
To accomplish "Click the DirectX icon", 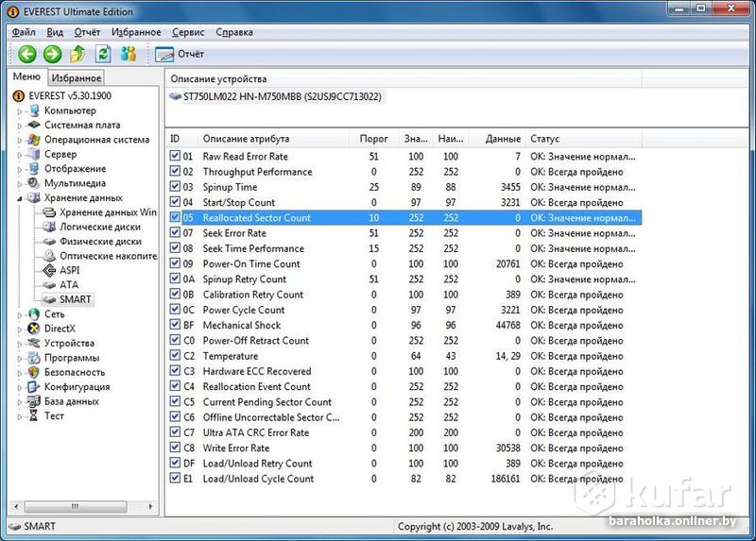I will pyautogui.click(x=34, y=329).
